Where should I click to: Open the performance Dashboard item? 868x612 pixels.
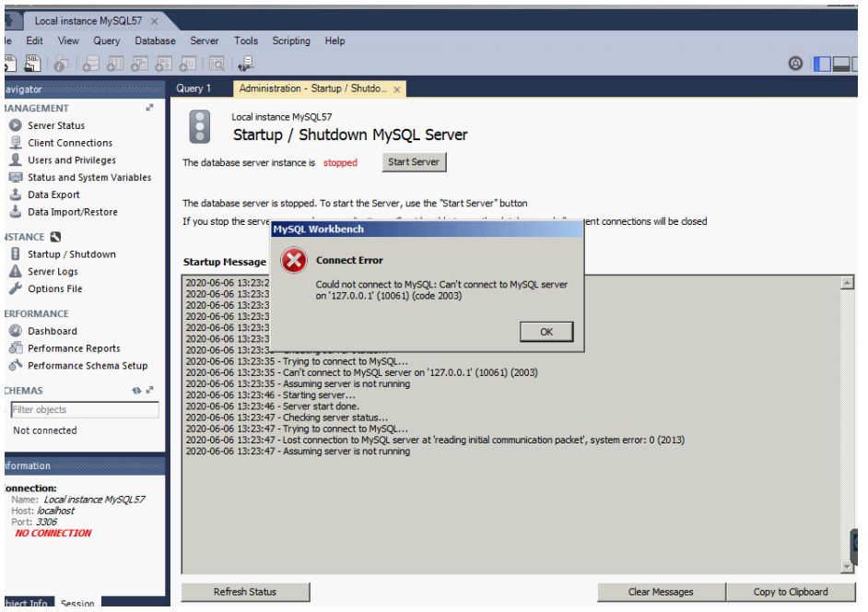click(x=53, y=331)
